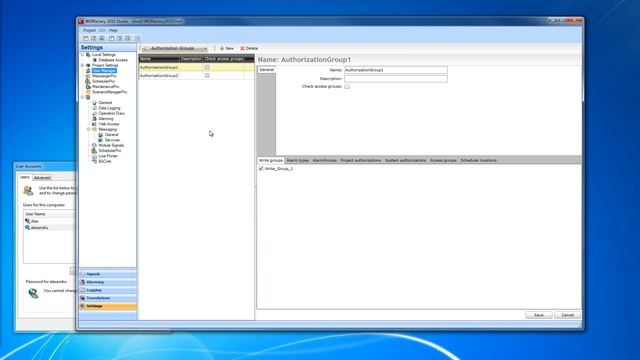Click the Translations icon in the bottom navigation
This screenshot has width=640, height=360.
coord(83,298)
